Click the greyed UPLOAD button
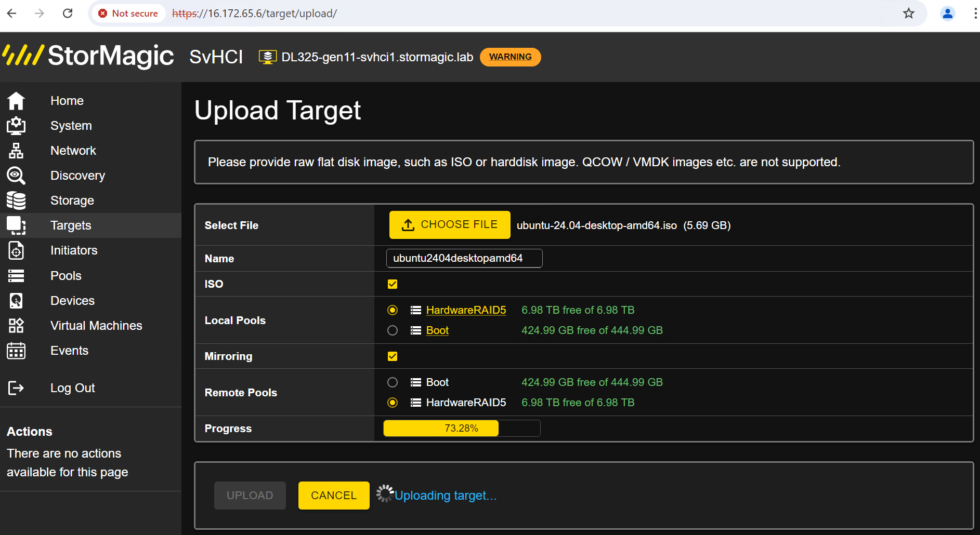 250,496
